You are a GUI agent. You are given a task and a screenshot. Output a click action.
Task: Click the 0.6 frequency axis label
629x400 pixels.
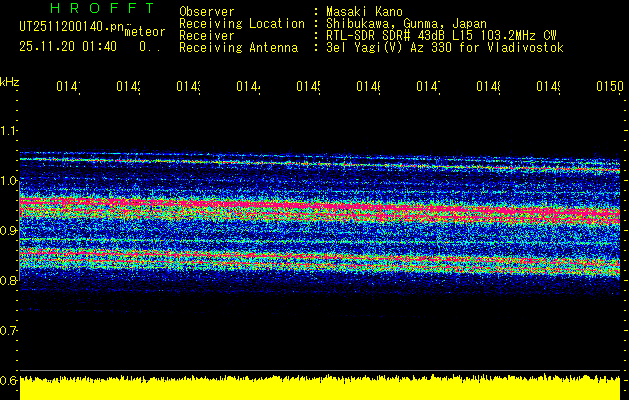(x=9, y=381)
